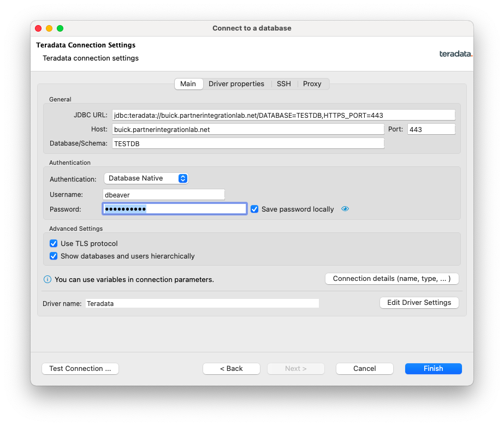The image size is (504, 426).
Task: Open Edit Driver Settings
Action: pyautogui.click(x=419, y=302)
